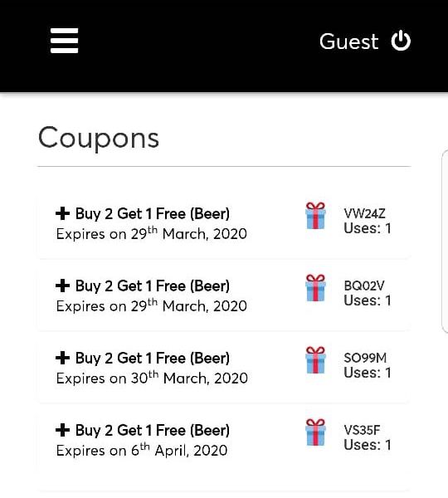Click coupon code BQ02V
Image resolution: width=448 pixels, height=498 pixels.
pyautogui.click(x=364, y=286)
